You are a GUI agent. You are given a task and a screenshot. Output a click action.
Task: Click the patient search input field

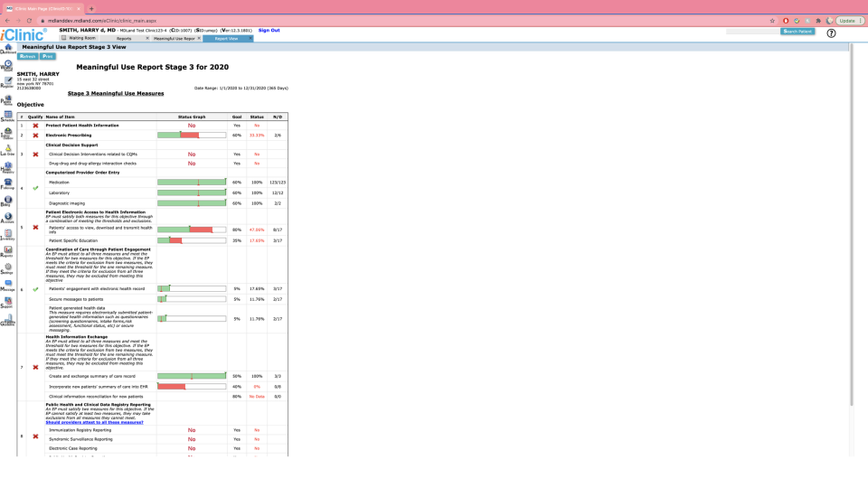(x=753, y=32)
